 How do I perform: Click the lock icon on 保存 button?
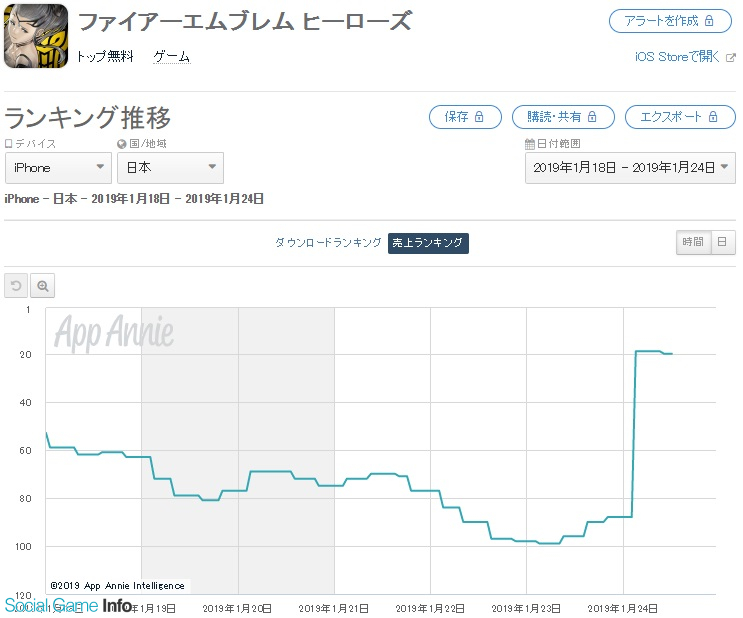479,117
